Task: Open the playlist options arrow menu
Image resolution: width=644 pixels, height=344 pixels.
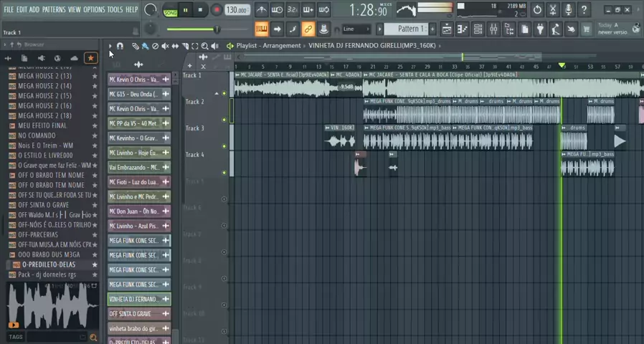Action: (x=110, y=46)
